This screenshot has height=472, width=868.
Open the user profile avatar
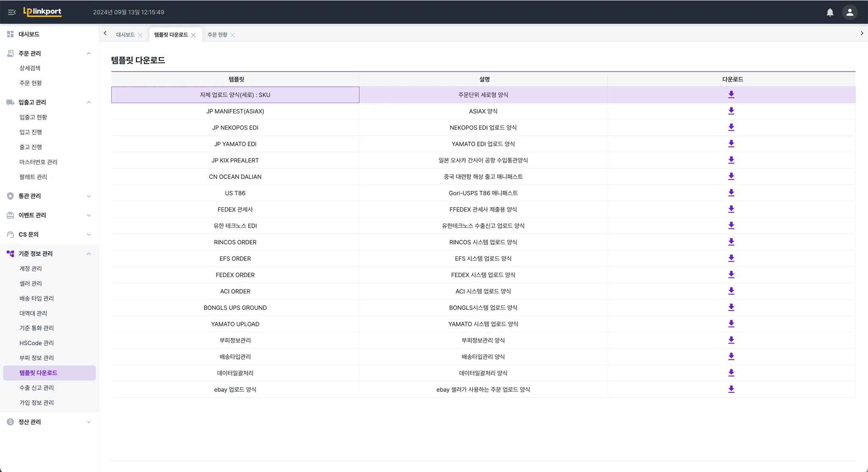coord(849,12)
